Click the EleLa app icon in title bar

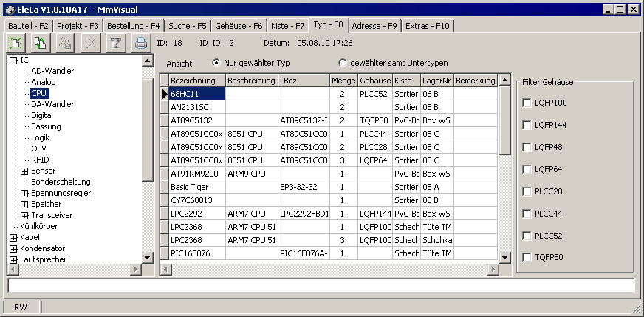point(9,9)
